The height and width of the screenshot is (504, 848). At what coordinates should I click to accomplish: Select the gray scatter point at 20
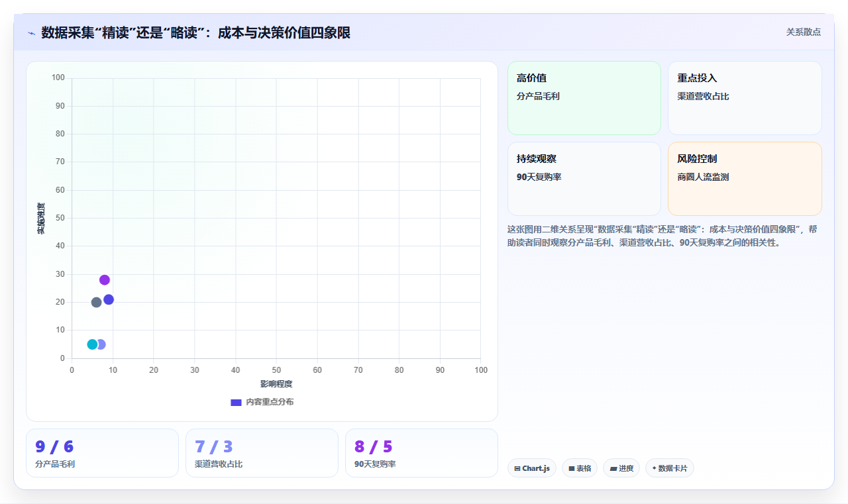(96, 303)
